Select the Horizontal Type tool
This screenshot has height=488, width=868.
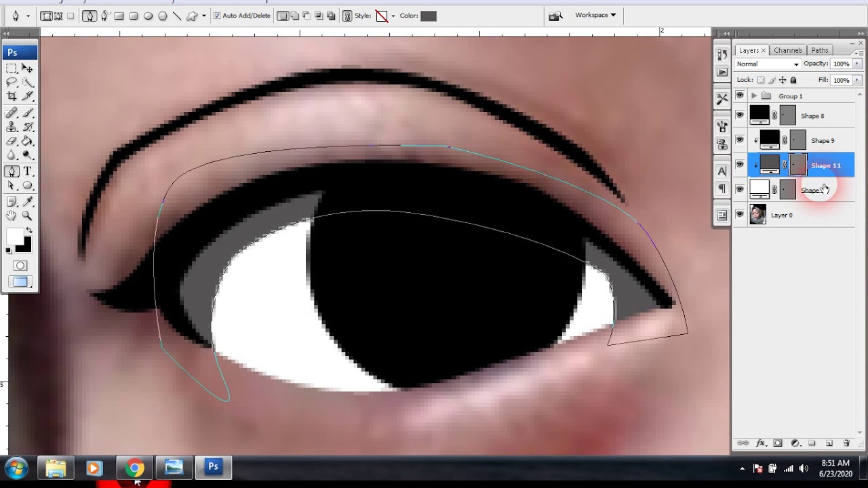click(28, 171)
